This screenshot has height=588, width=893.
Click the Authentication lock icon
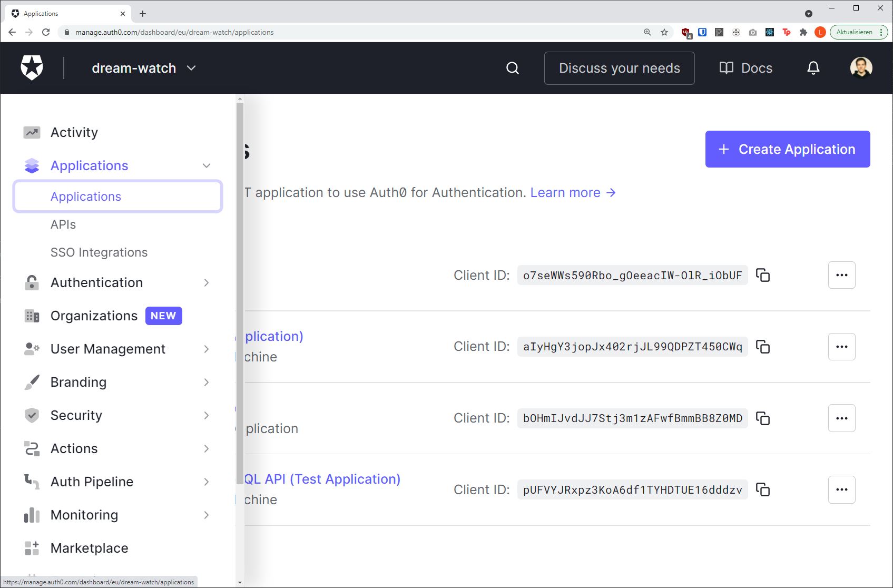coord(32,282)
